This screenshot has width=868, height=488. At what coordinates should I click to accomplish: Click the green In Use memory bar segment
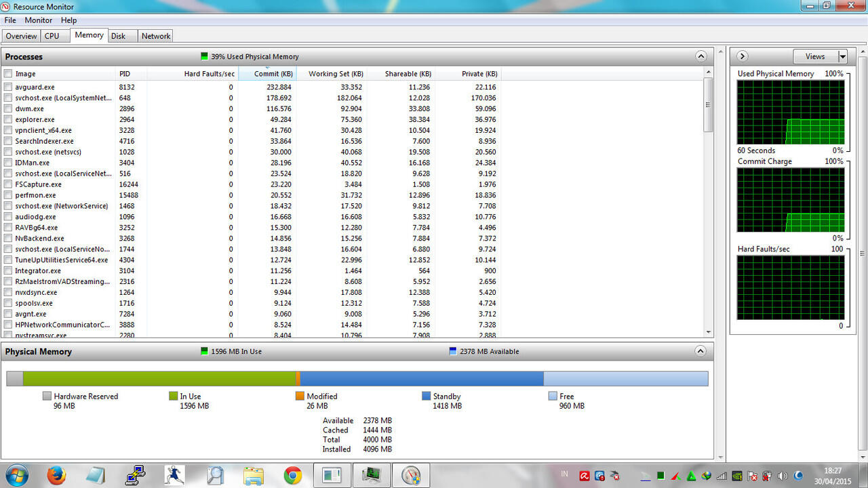coord(159,378)
